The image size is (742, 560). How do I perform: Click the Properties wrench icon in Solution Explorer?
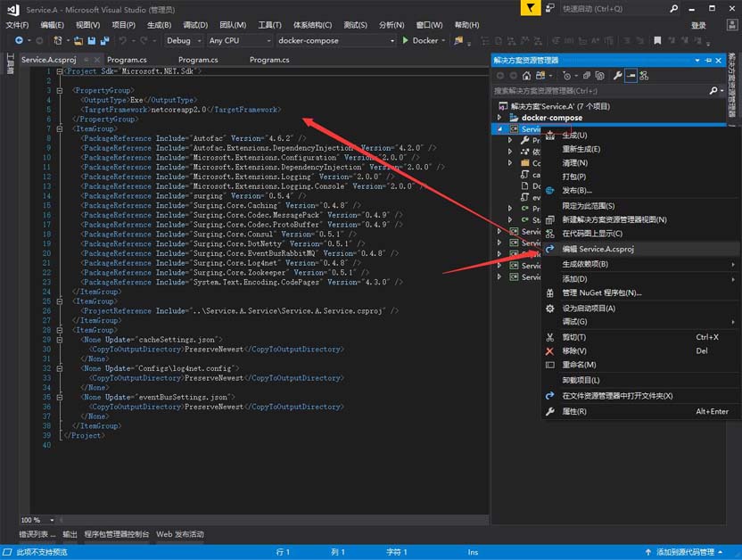coord(617,75)
